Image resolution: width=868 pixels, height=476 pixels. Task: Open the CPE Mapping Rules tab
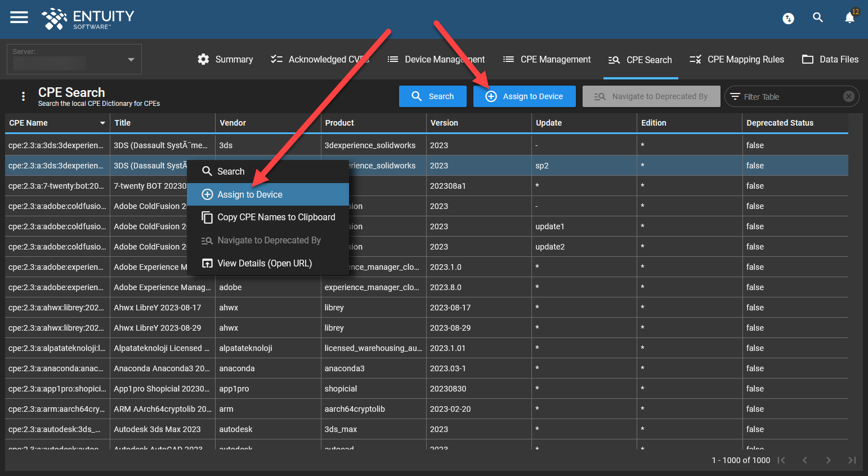tap(737, 59)
